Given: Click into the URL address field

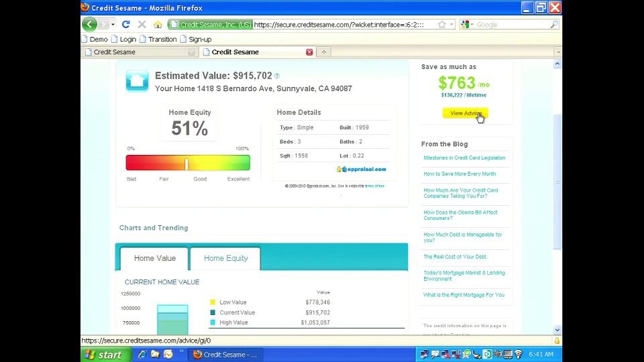Looking at the screenshot, I should pos(344,25).
